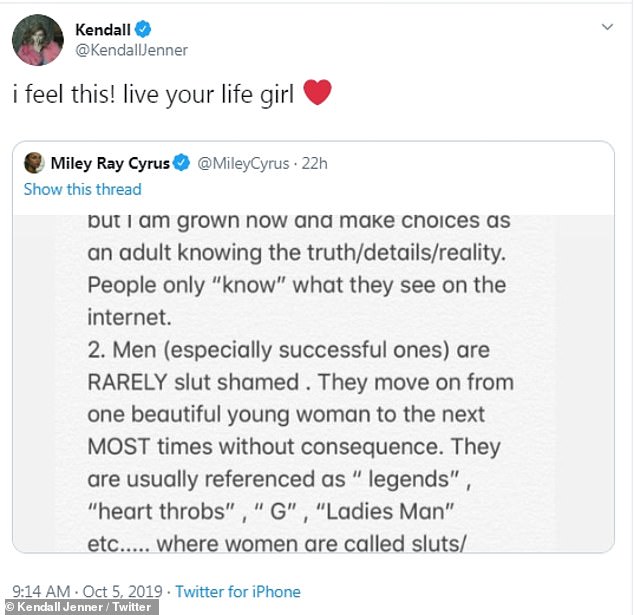
Task: Expand with the Show this thread link
Action: (82, 189)
